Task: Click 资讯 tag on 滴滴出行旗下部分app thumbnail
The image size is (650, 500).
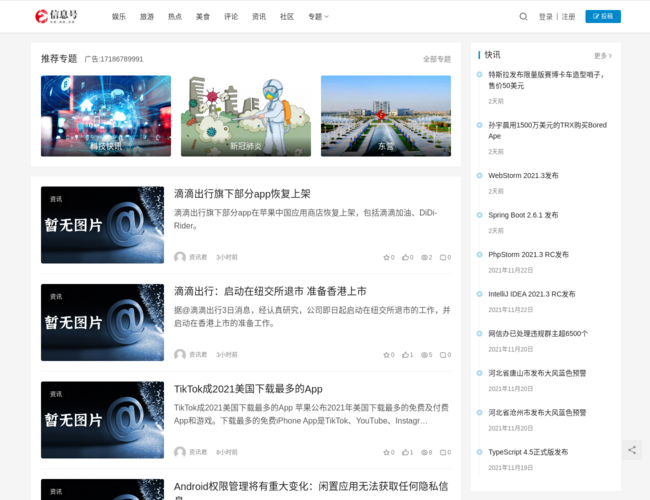Action: [x=56, y=199]
